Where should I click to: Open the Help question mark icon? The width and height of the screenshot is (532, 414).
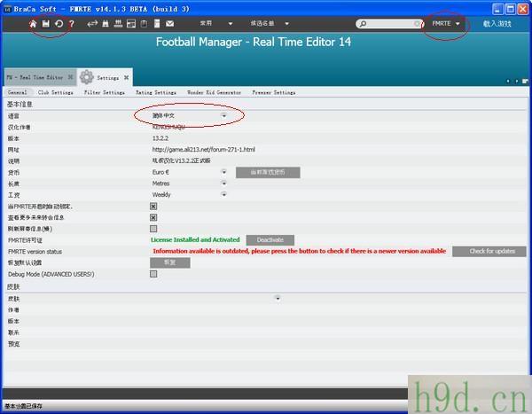pos(72,24)
